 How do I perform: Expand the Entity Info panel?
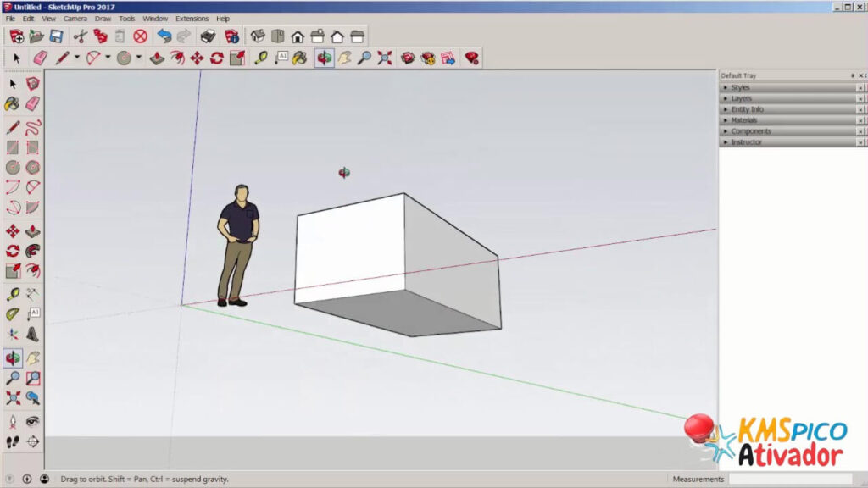tap(747, 109)
